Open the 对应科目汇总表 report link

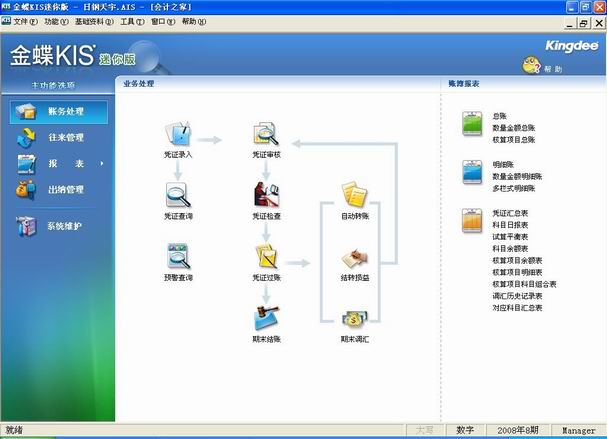click(x=517, y=308)
